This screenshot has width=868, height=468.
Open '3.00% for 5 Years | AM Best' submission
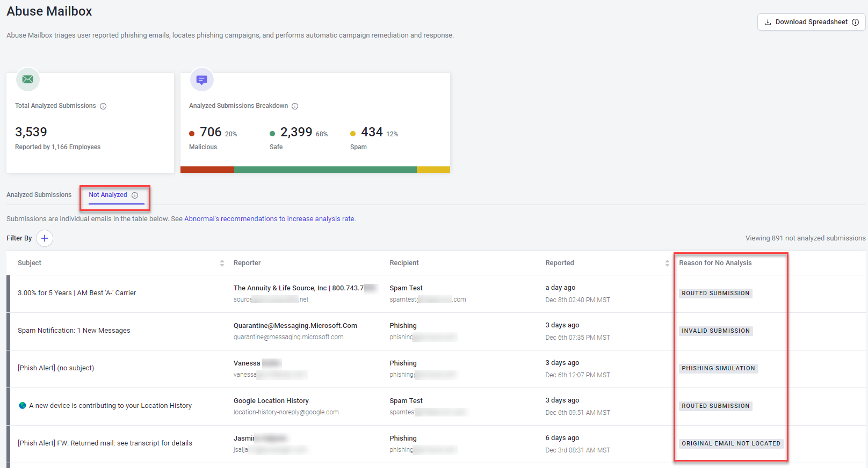(x=77, y=293)
